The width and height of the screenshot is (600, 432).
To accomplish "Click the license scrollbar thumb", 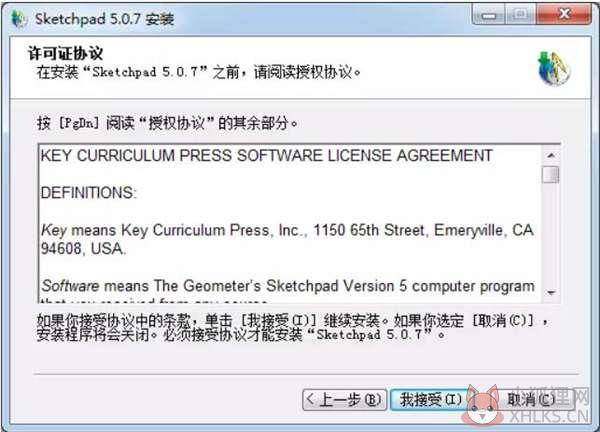I will pyautogui.click(x=551, y=174).
